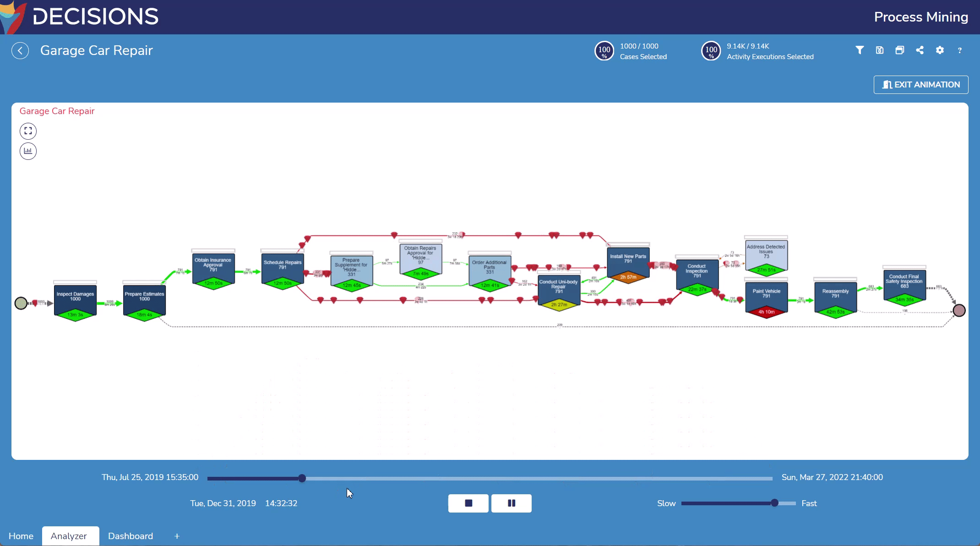Click the settings gear icon
This screenshot has height=546, width=980.
coord(940,50)
